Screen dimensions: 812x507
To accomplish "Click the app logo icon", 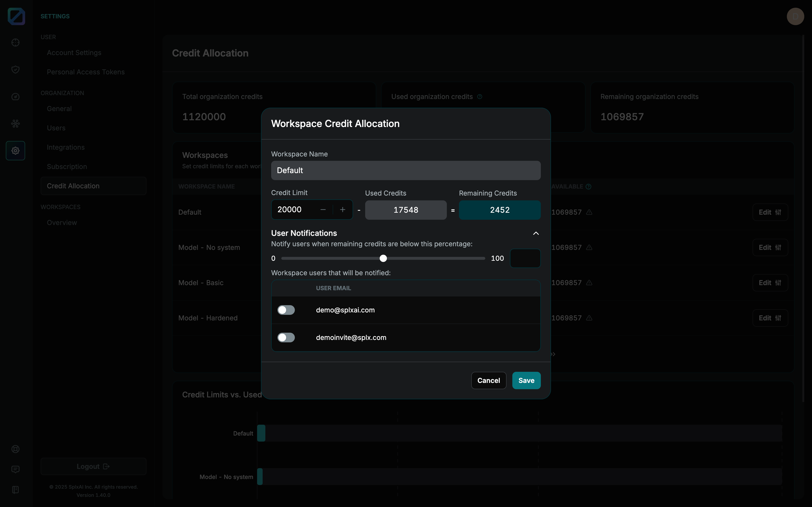I will 16,16.
